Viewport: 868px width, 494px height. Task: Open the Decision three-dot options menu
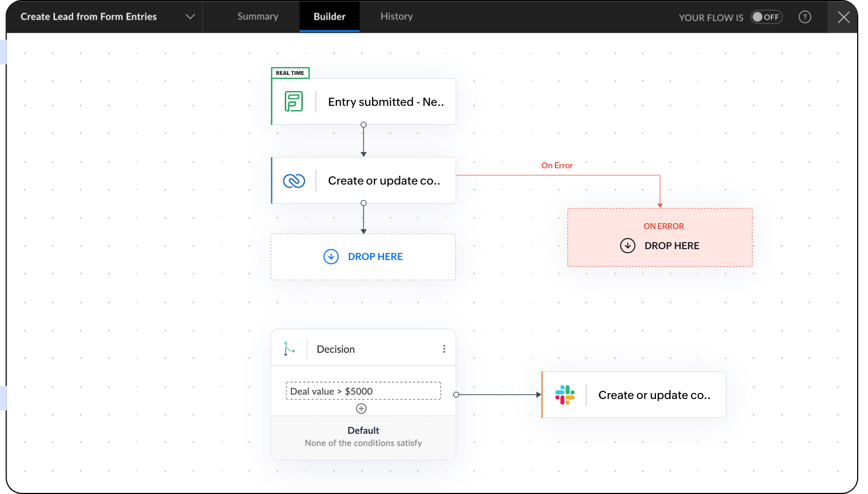444,349
